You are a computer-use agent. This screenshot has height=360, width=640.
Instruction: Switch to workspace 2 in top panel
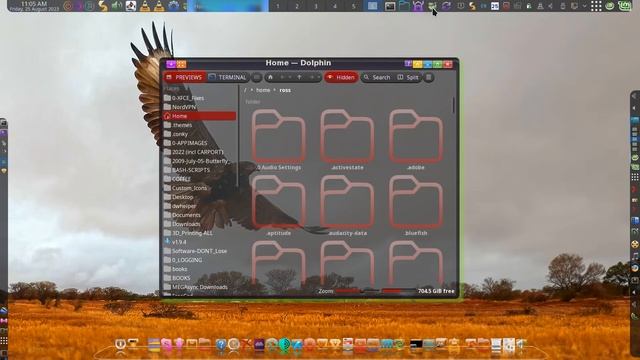click(x=297, y=6)
